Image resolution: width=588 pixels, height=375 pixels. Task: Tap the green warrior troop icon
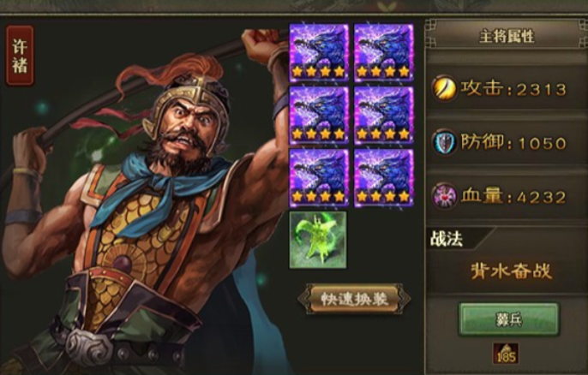click(x=318, y=240)
